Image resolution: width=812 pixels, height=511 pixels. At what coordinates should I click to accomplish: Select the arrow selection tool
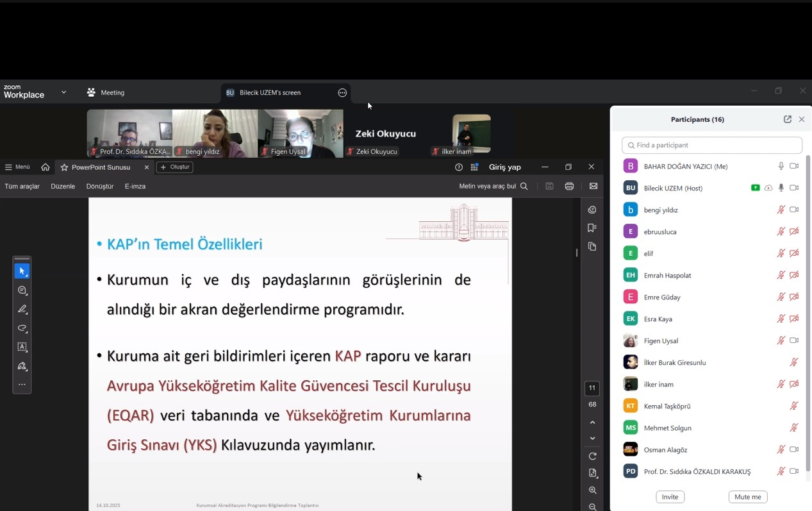22,271
